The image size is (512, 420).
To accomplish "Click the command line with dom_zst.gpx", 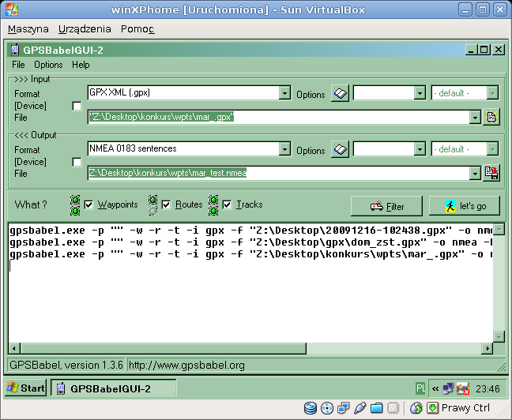I will 251,242.
